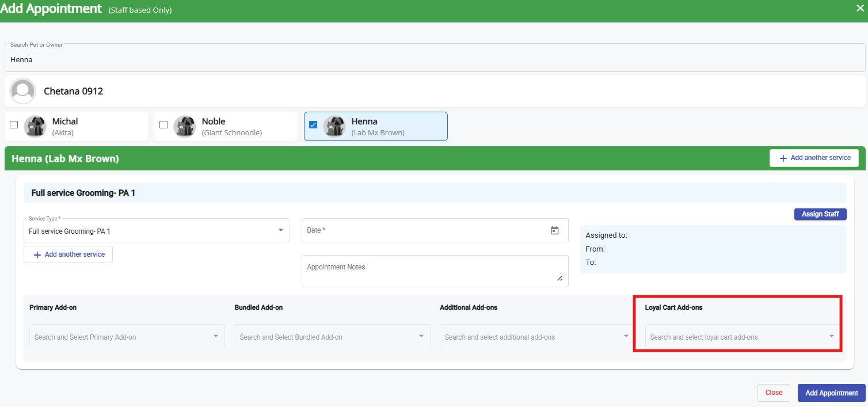Uncheck the Henna (Lab Mx Brown) checkbox
The image size is (868, 407).
pos(313,124)
